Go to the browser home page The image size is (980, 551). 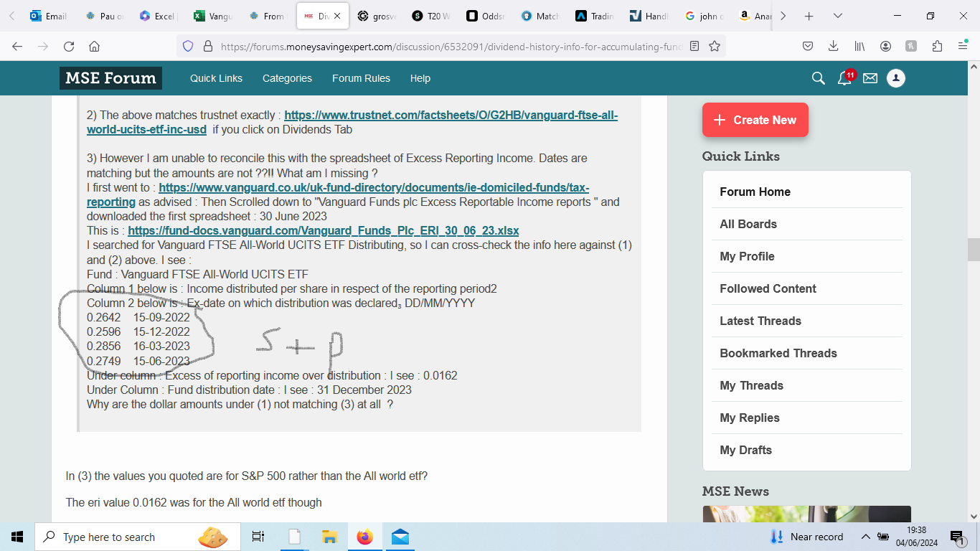(94, 47)
